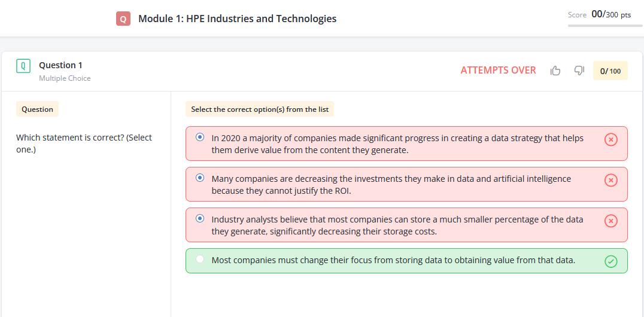Viewport: 644px width, 317px height.
Task: Click the green checkmark icon on the correct answer
Action: coord(610,261)
